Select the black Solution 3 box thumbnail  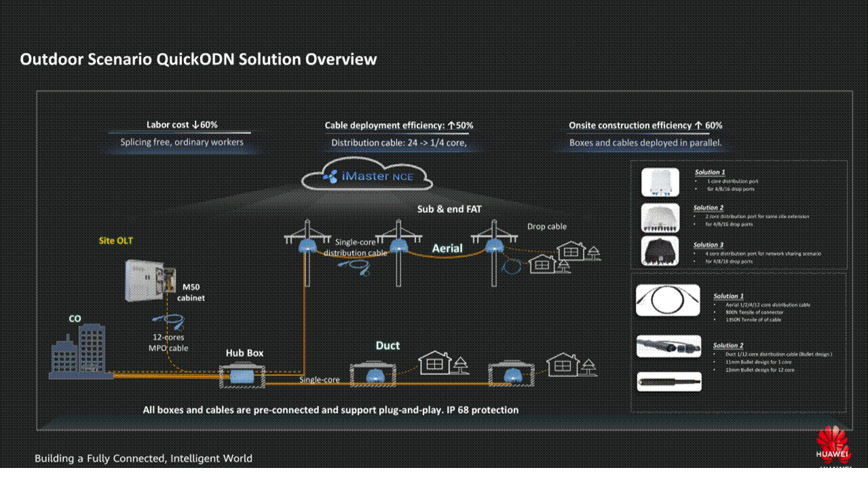point(660,251)
